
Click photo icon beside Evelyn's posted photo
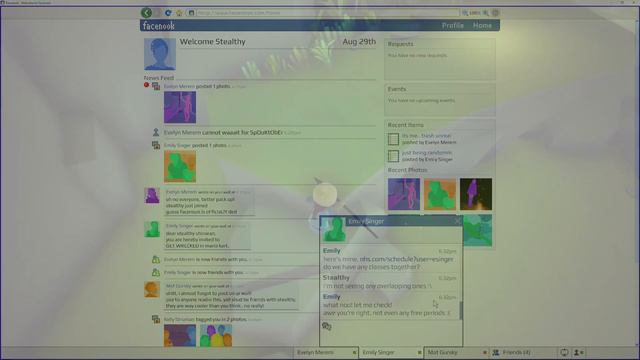(156, 86)
